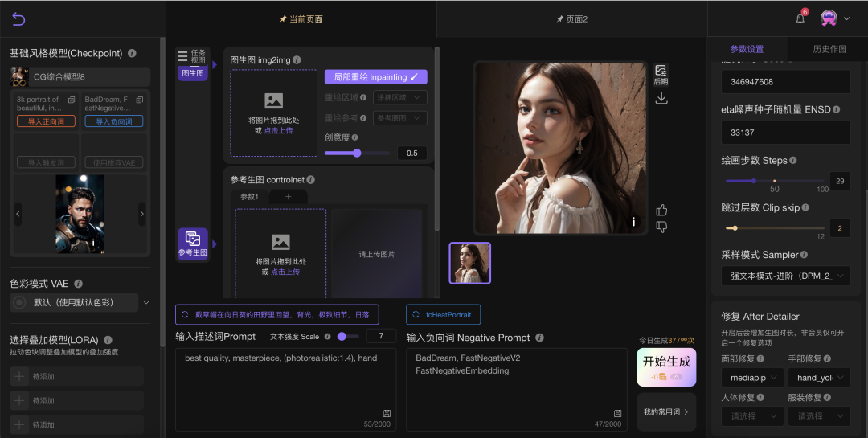Image resolution: width=868 pixels, height=438 pixels.
Task: Open the notification bell
Action: 800,18
